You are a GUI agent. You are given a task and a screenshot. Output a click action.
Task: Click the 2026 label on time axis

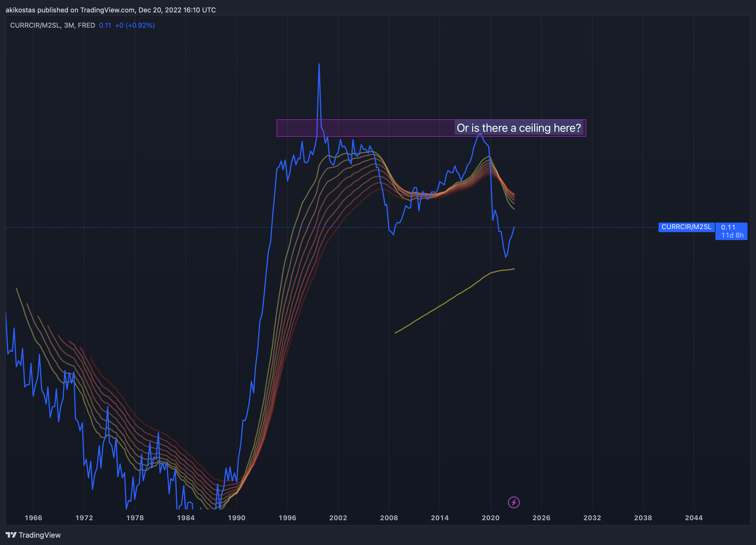pos(541,518)
